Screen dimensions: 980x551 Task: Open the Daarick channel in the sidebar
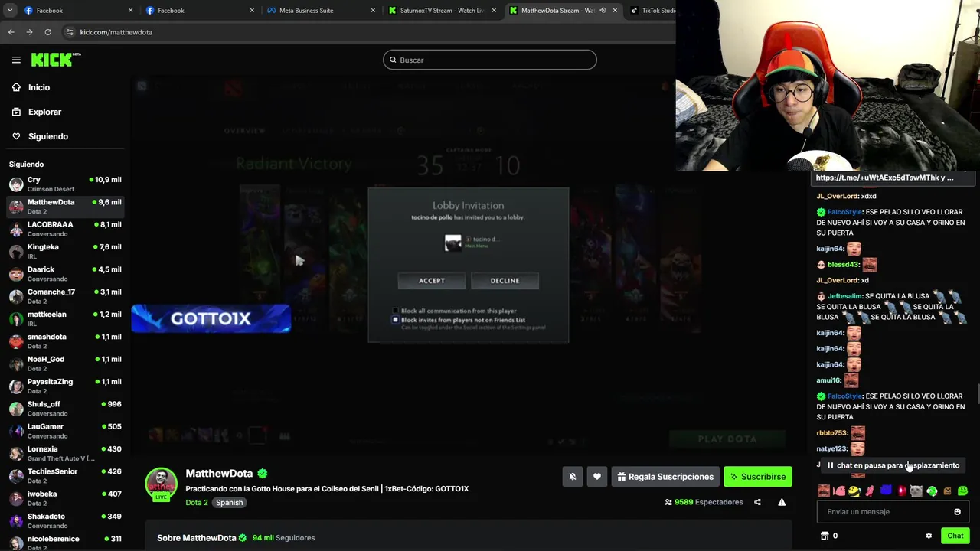pos(64,274)
